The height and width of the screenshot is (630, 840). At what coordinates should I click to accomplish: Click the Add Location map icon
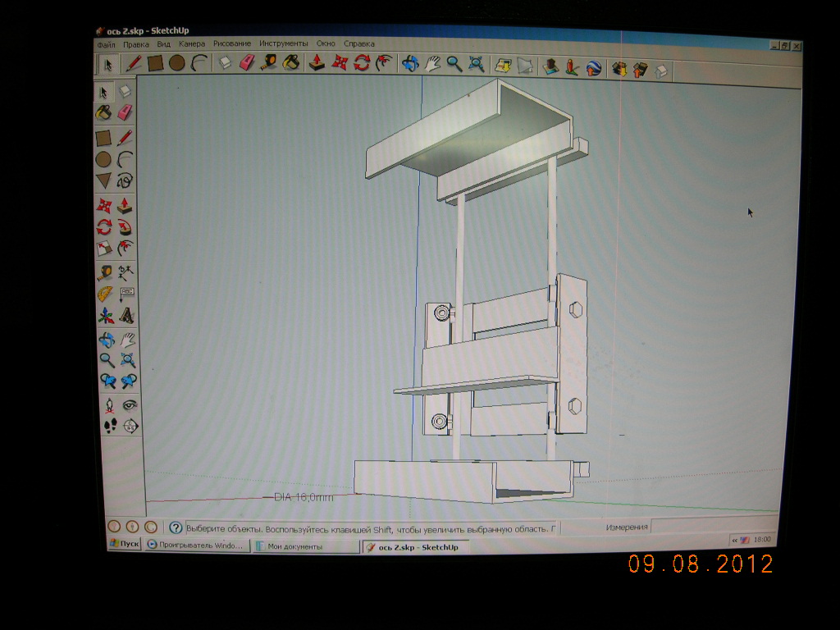coord(503,66)
